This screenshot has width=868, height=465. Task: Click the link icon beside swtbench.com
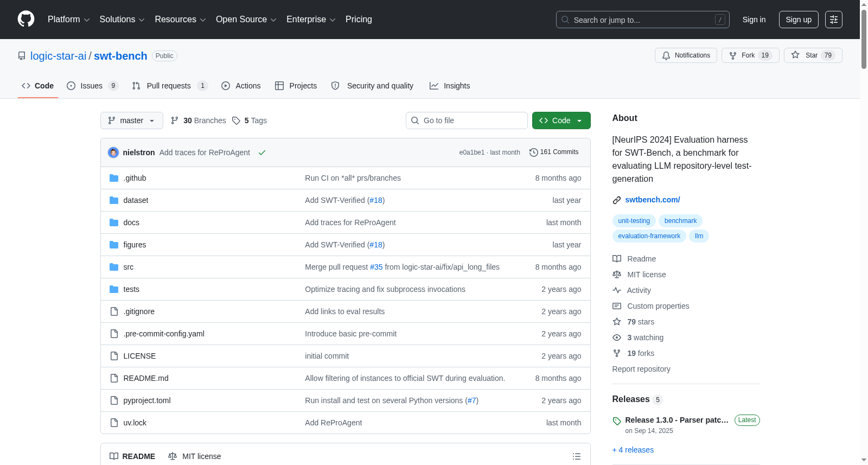(617, 200)
